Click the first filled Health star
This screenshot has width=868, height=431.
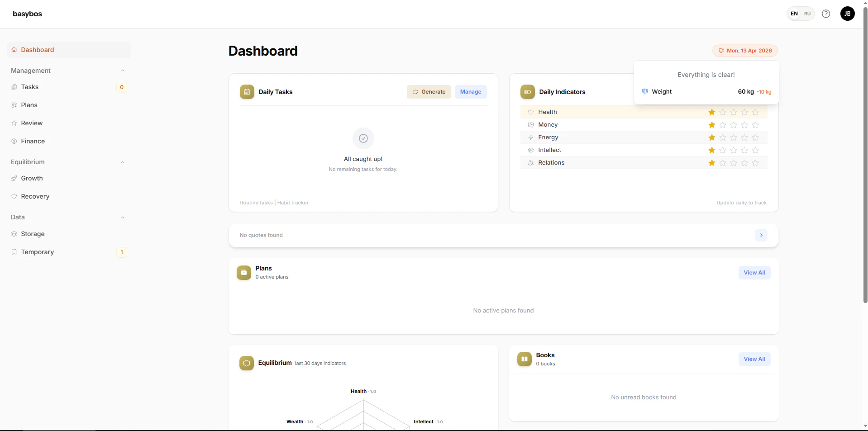click(x=712, y=112)
